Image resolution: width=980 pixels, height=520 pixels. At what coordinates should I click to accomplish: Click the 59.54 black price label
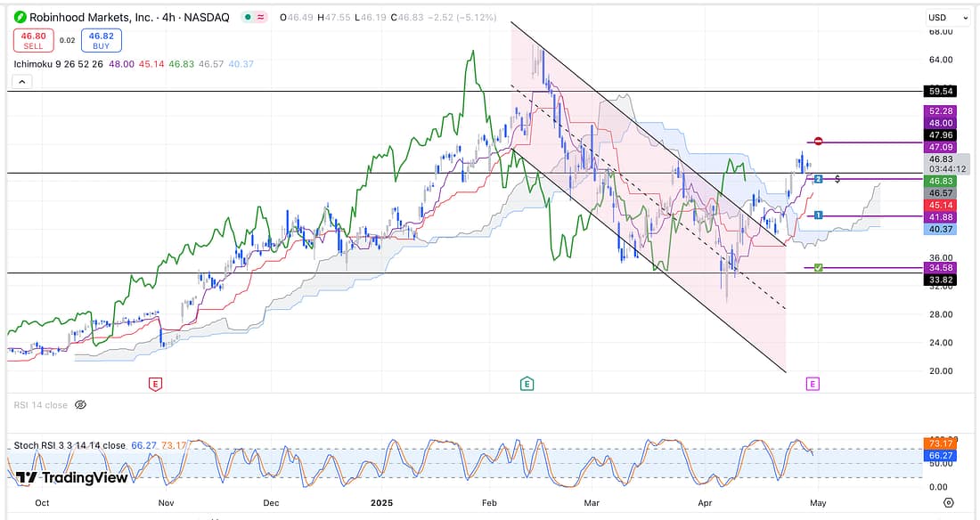940,91
